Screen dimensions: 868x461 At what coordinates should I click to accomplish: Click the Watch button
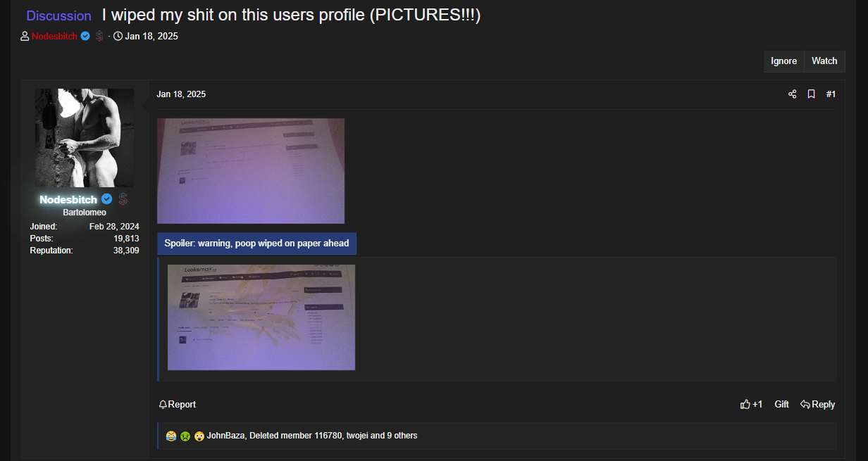[824, 61]
